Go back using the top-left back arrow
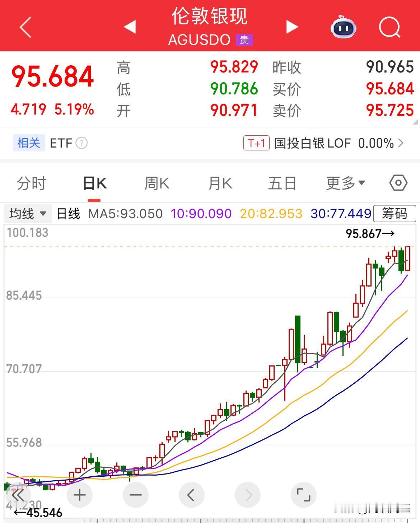 [x=25, y=27]
